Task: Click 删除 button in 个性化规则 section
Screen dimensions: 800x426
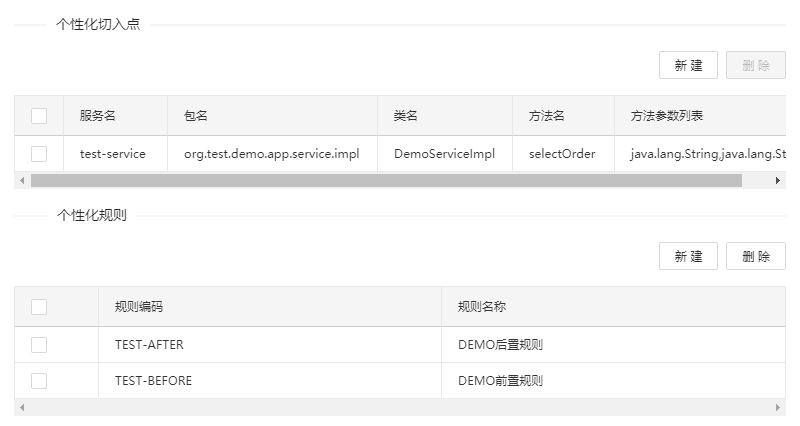Action: 756,256
